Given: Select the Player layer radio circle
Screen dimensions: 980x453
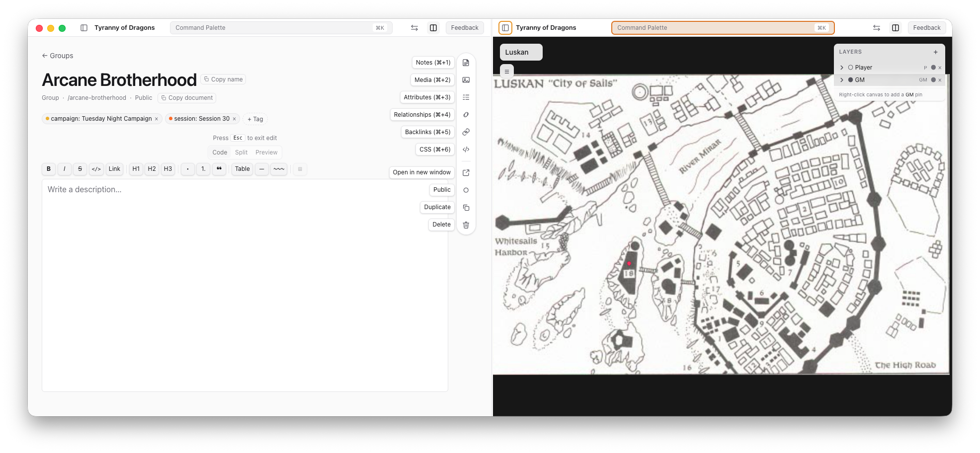Looking at the screenshot, I should pyautogui.click(x=851, y=68).
